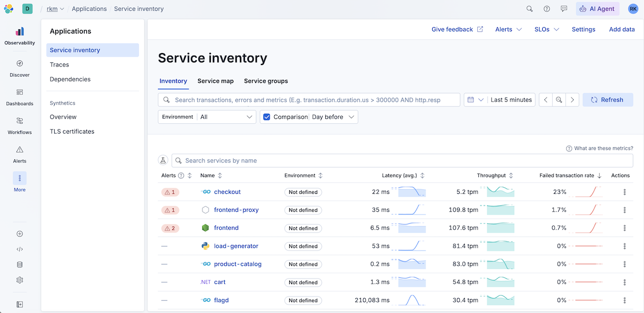This screenshot has height=313, width=644.
Task: Open the SLOs dropdown in header
Action: coord(547,29)
